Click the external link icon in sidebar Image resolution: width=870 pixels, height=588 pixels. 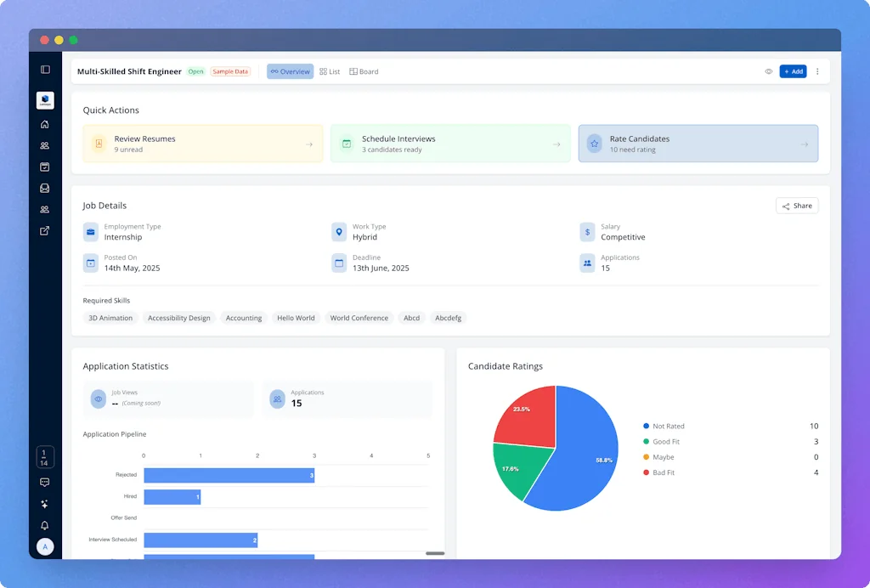tap(45, 230)
